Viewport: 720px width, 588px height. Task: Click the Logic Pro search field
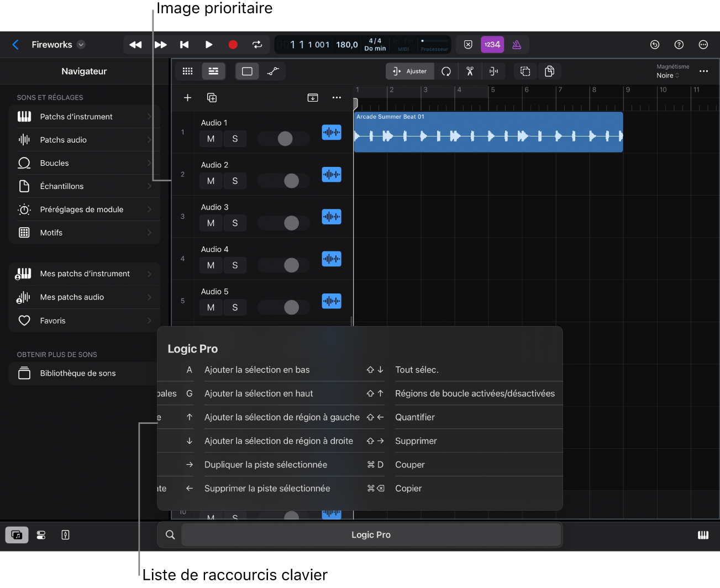(x=371, y=535)
